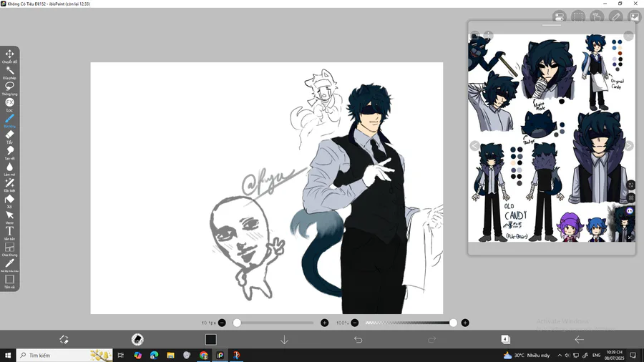This screenshot has width=644, height=362.
Task: Select the Văn bản text tool
Action: pyautogui.click(x=9, y=233)
